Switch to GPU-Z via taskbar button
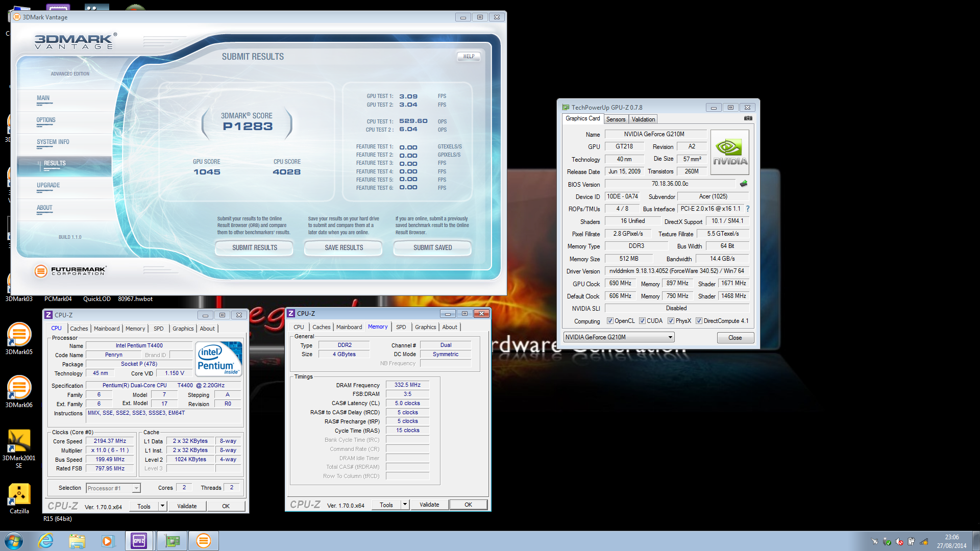 click(172, 541)
